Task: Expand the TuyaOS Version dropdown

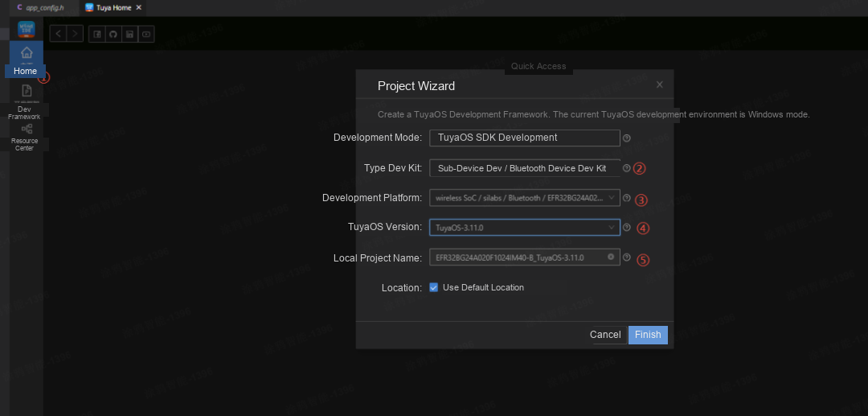Action: tap(524, 227)
